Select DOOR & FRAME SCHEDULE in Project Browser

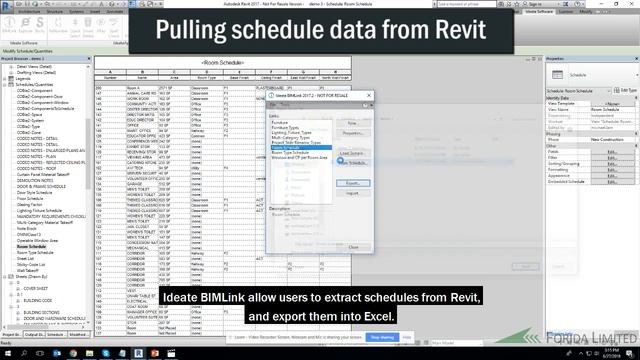tap(41, 187)
